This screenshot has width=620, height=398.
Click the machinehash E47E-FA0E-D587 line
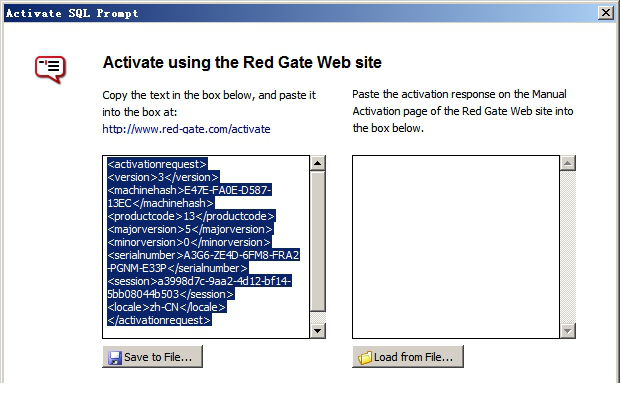coord(189,190)
